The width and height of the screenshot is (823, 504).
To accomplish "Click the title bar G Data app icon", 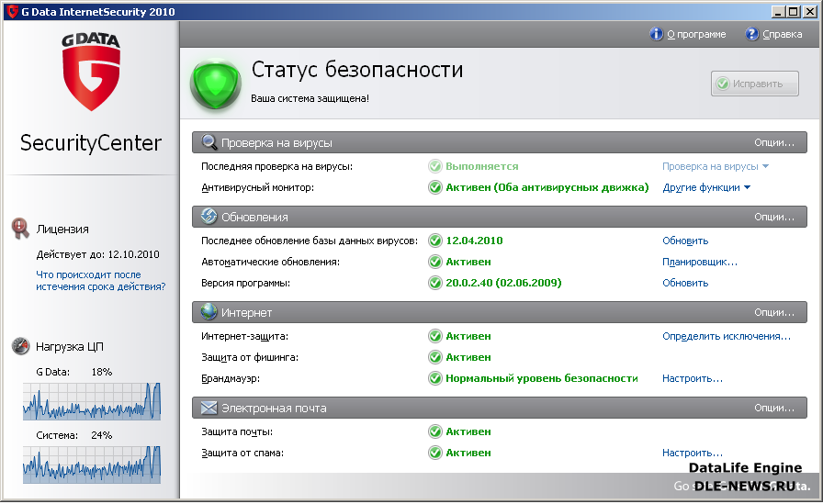I will (x=13, y=12).
